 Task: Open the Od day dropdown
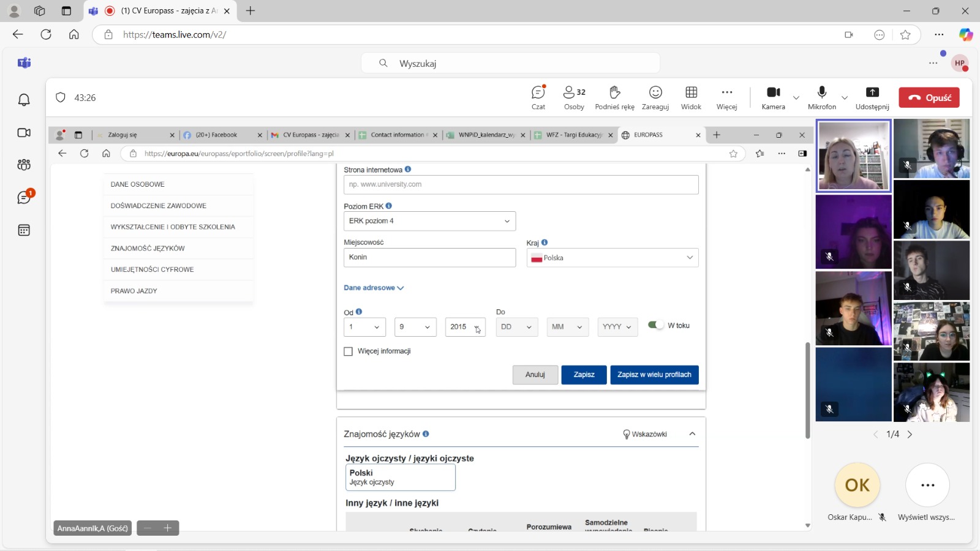pyautogui.click(x=364, y=327)
